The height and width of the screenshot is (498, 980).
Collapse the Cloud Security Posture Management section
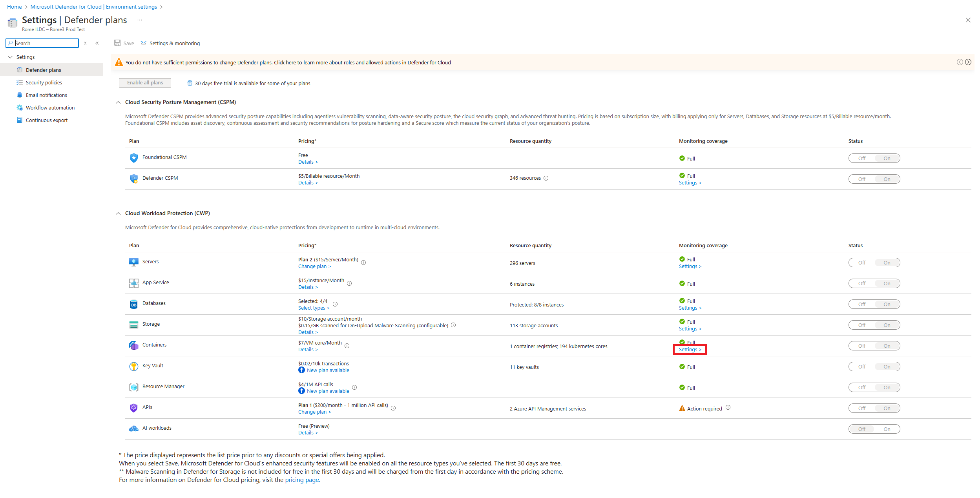point(118,102)
